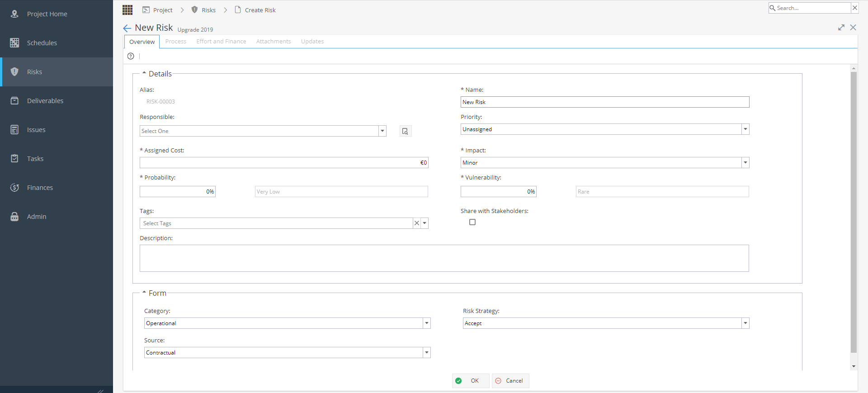
Task: Click the Cancel button
Action: (x=510, y=381)
